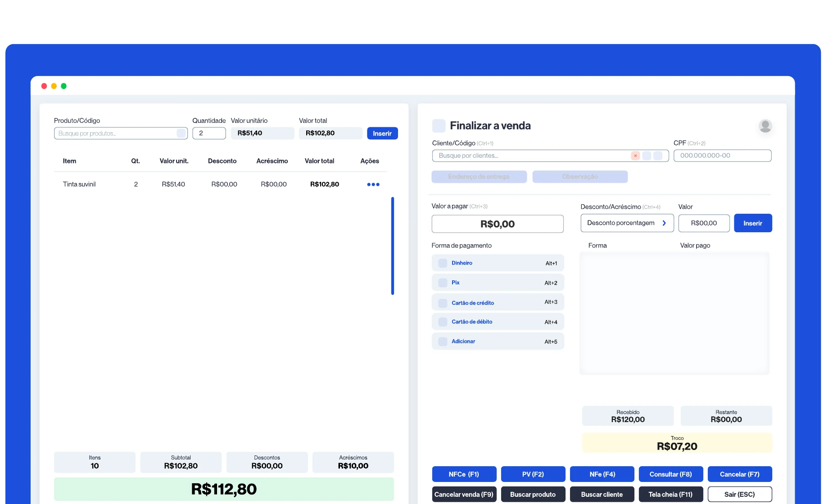Click the blue scrollbar of the items list
The height and width of the screenshot is (504, 824).
[x=393, y=246]
